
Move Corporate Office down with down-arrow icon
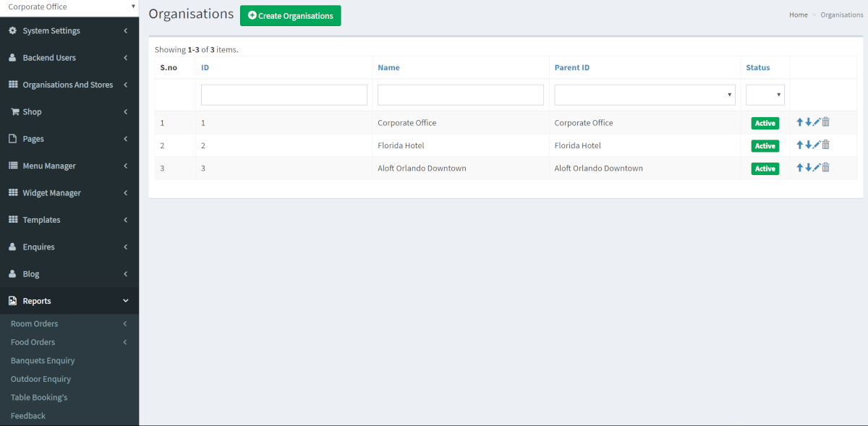click(809, 122)
